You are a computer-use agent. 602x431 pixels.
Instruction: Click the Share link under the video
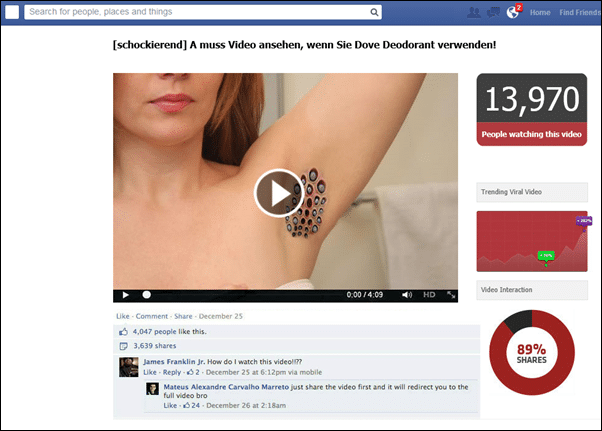(183, 316)
